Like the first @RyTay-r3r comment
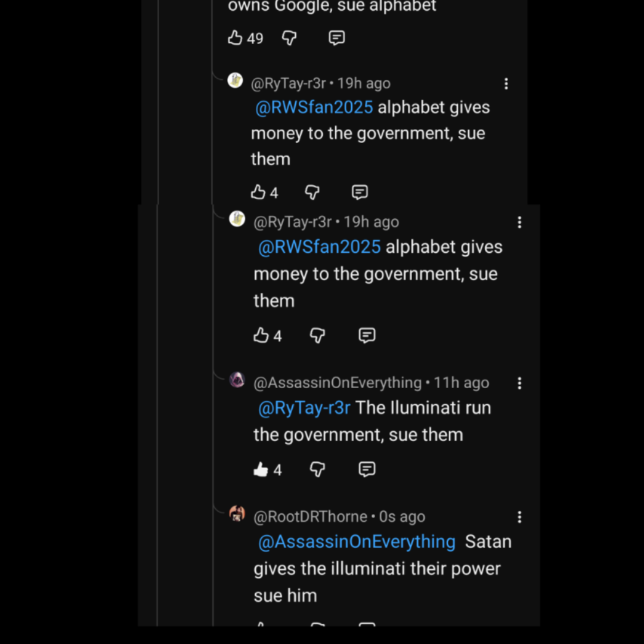The height and width of the screenshot is (644, 644). (x=258, y=192)
